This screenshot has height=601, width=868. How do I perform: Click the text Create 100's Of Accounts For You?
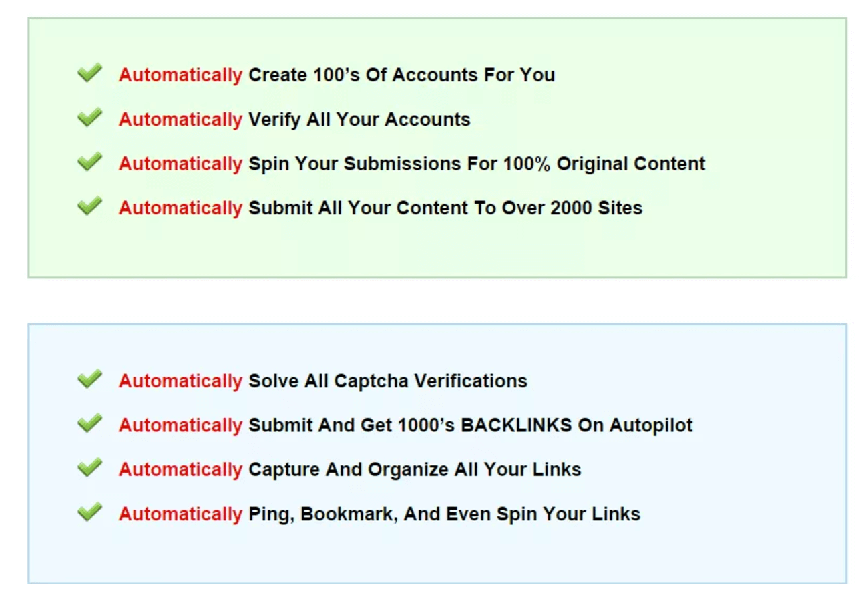pyautogui.click(x=401, y=75)
